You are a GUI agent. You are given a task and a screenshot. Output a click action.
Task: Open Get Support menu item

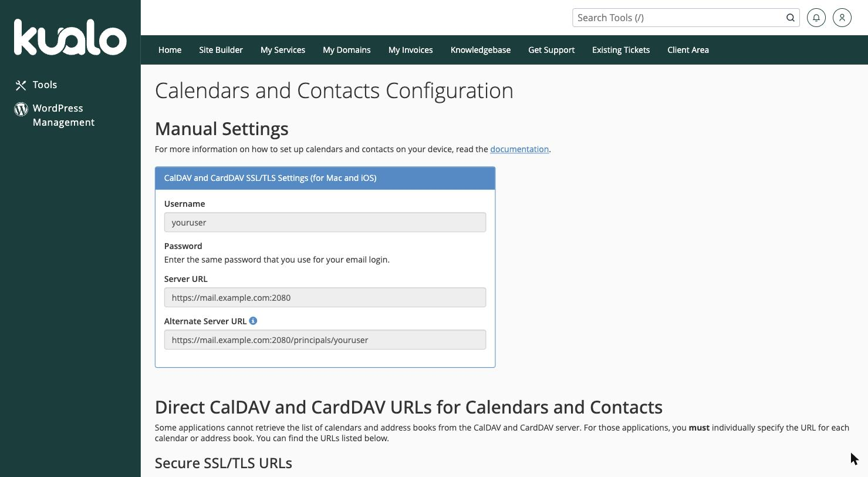[x=551, y=50]
